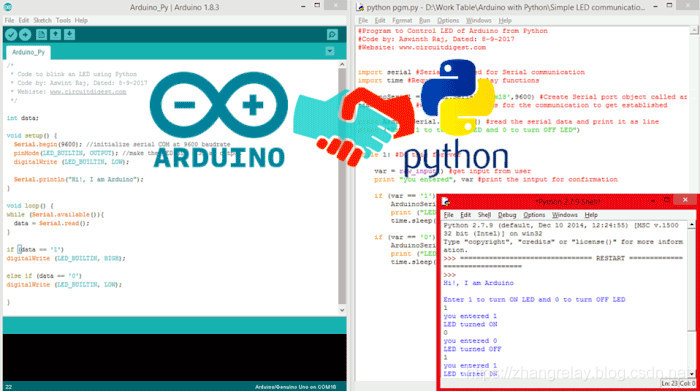Click the python pgm.py editor scrollbar up arrow
This screenshot has width=700, height=391.
pyautogui.click(x=694, y=30)
